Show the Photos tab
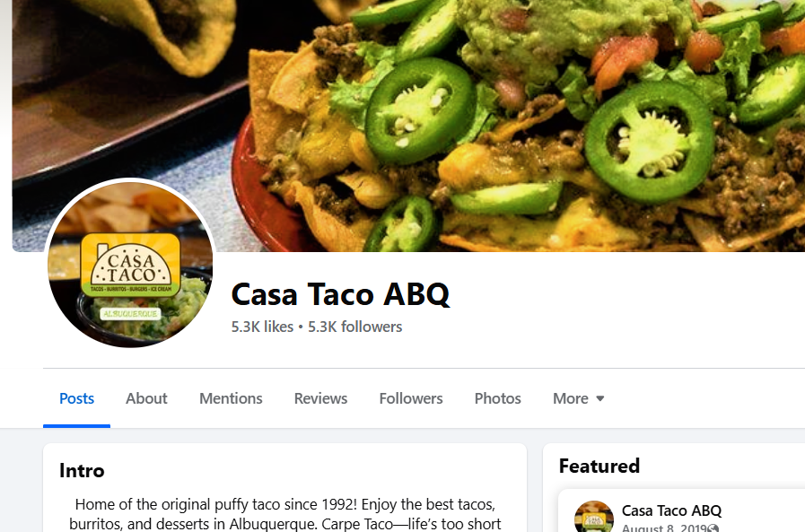Image resolution: width=805 pixels, height=532 pixels. (x=497, y=398)
